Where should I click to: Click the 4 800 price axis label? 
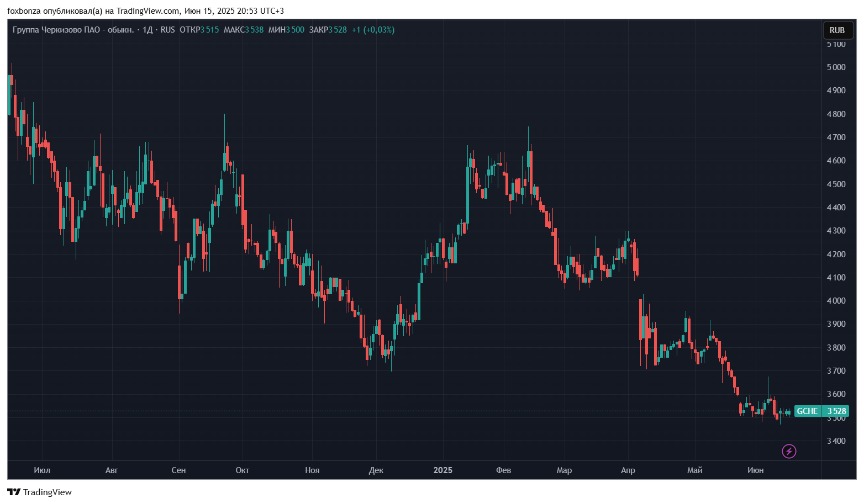click(x=836, y=114)
